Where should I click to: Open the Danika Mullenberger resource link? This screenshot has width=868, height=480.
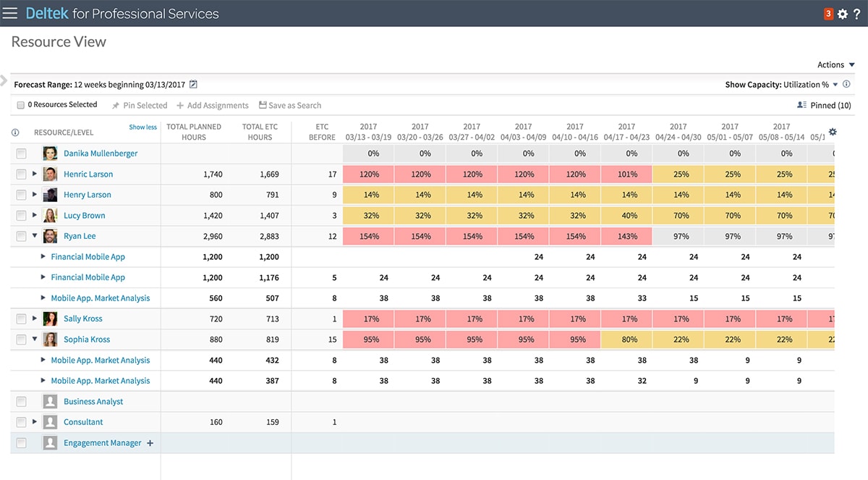(101, 153)
